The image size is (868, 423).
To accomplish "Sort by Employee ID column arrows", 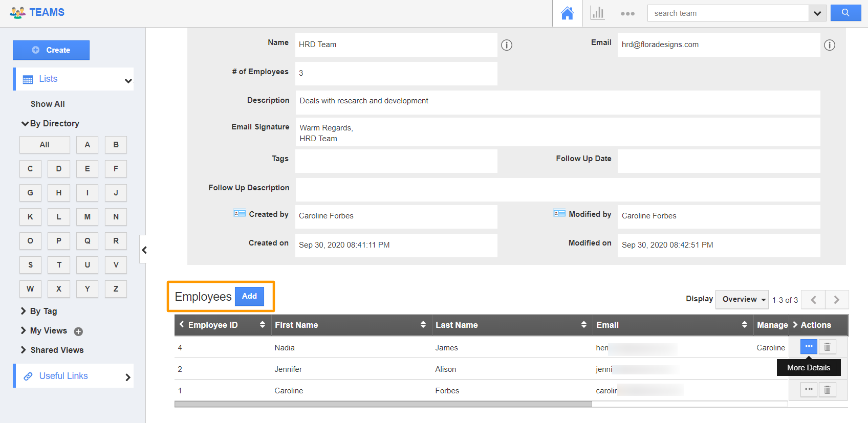I will pos(263,325).
